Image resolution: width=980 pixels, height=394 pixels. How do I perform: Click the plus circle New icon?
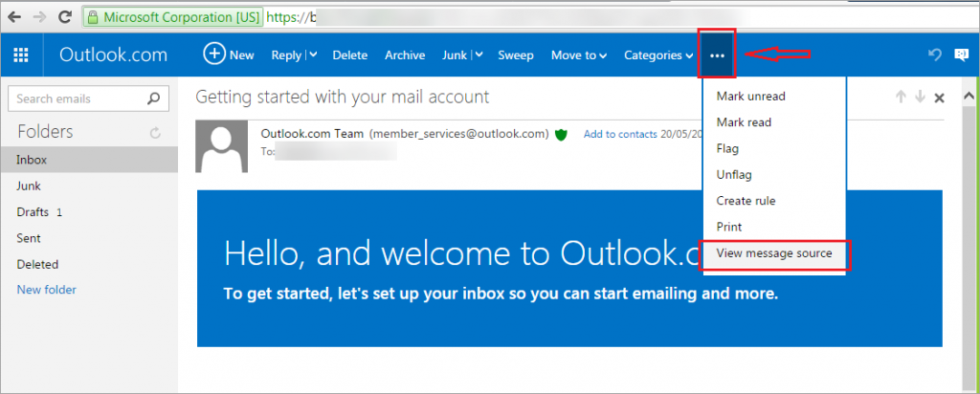point(213,55)
